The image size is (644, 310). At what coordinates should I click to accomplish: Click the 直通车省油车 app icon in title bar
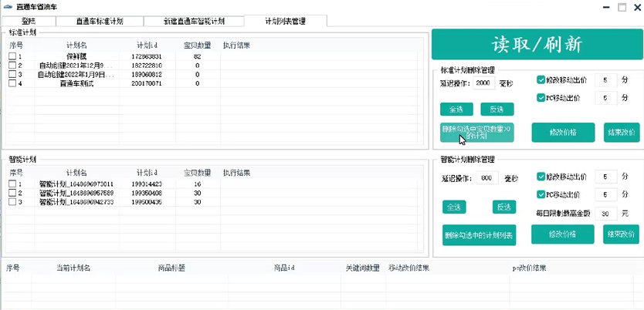8,6
